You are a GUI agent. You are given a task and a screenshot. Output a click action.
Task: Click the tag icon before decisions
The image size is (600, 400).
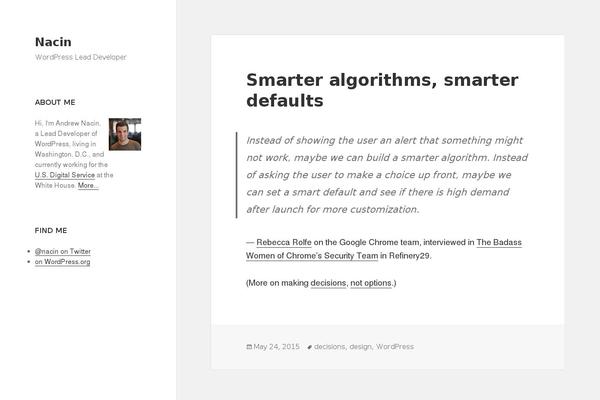(x=310, y=347)
